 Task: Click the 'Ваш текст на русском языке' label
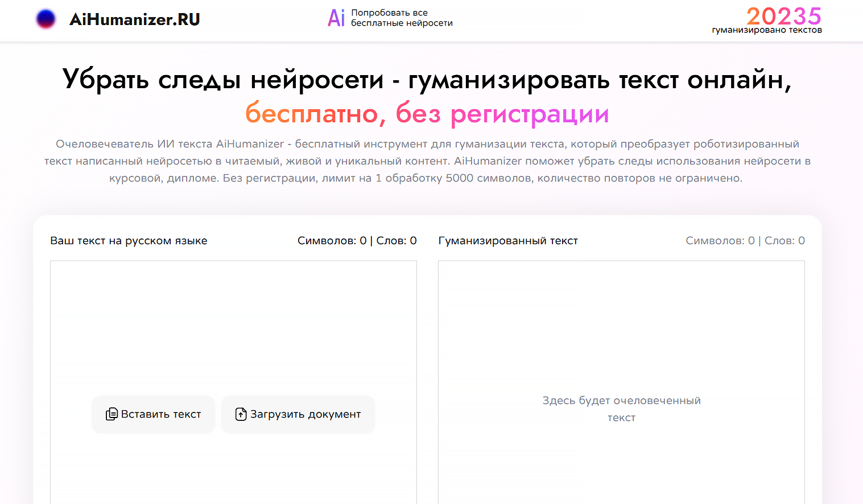[x=129, y=240]
